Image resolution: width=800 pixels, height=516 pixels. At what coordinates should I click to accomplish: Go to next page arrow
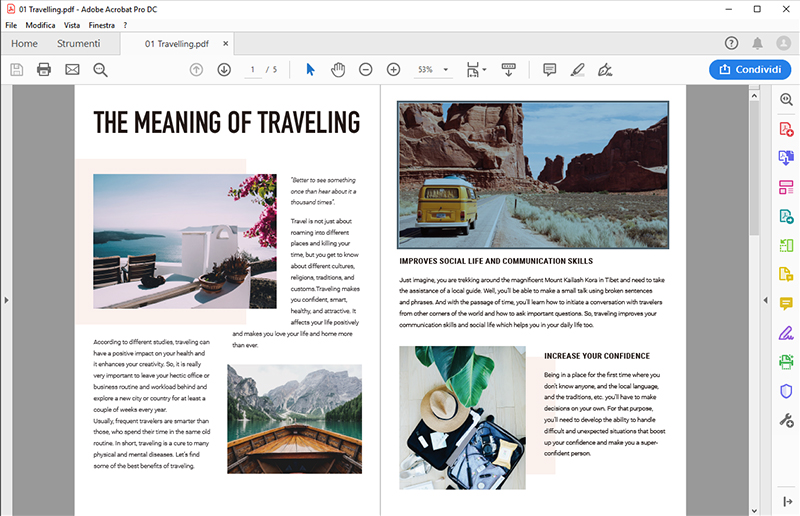pyautogui.click(x=224, y=69)
